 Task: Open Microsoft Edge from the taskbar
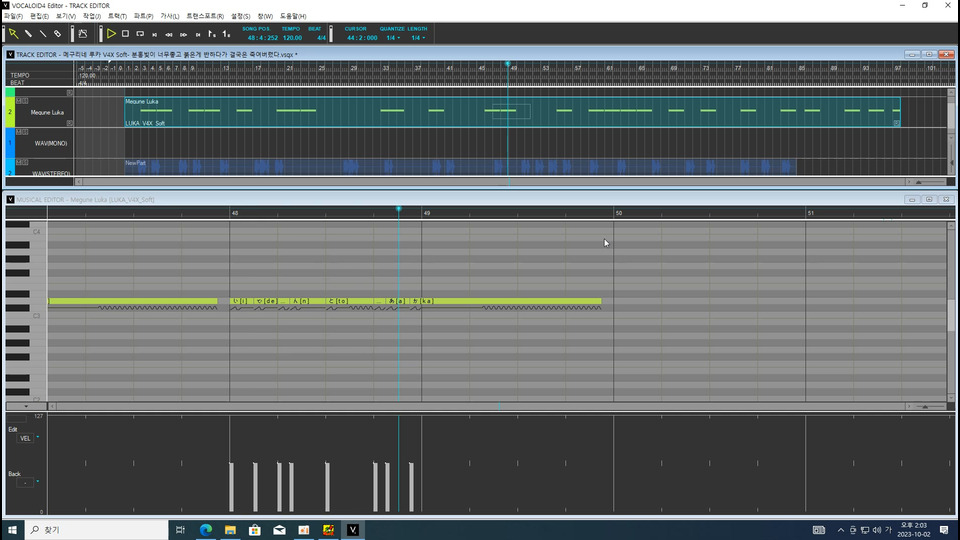[x=206, y=530]
